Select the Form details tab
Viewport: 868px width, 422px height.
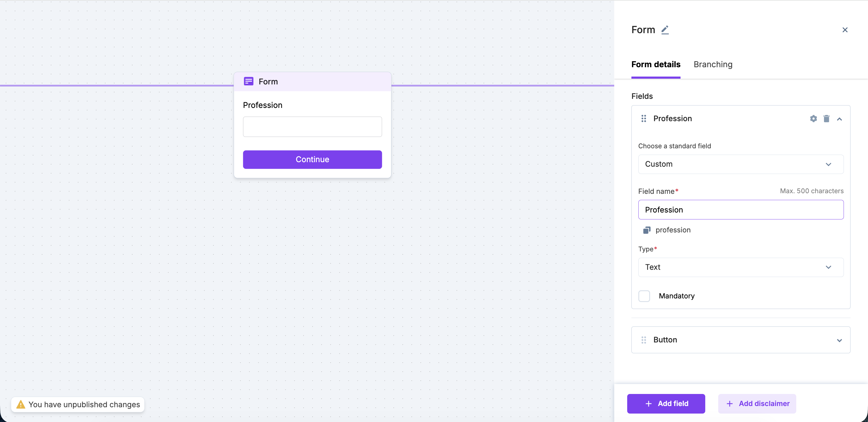pyautogui.click(x=656, y=65)
